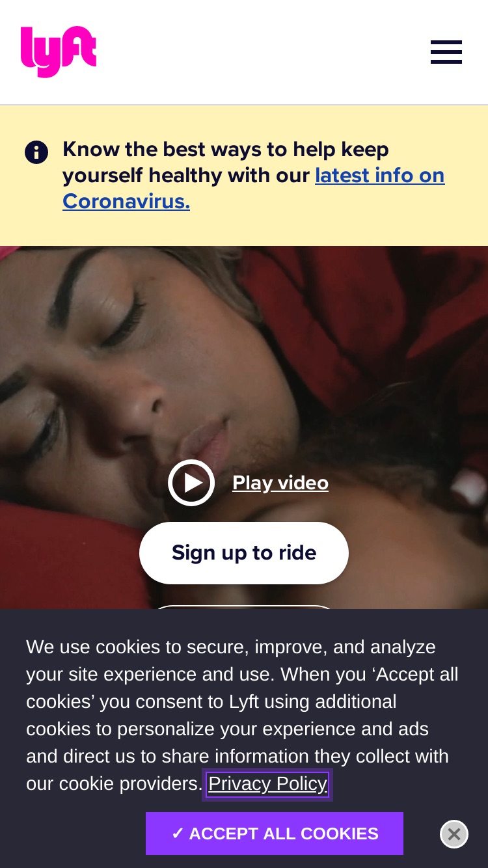This screenshot has height=868, width=488.
Task: Tap the "Sign up to ride" button
Action: pyautogui.click(x=244, y=553)
